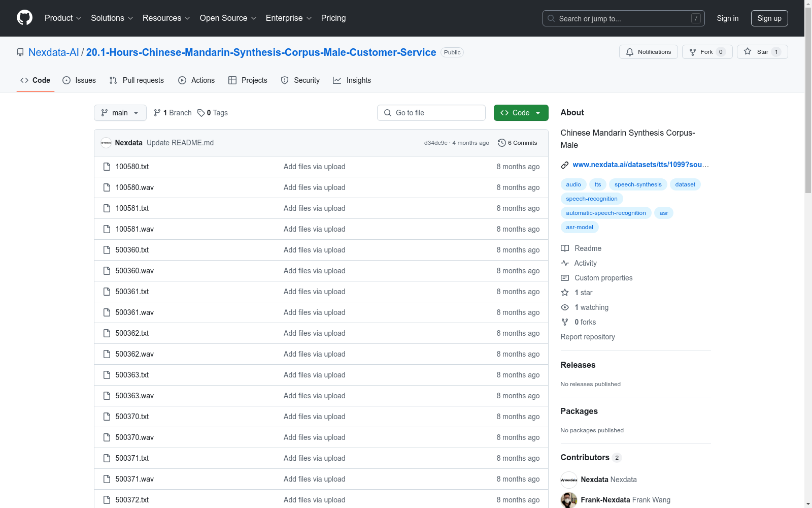Image resolution: width=812 pixels, height=508 pixels.
Task: Click the Sign up button
Action: pyautogui.click(x=769, y=18)
